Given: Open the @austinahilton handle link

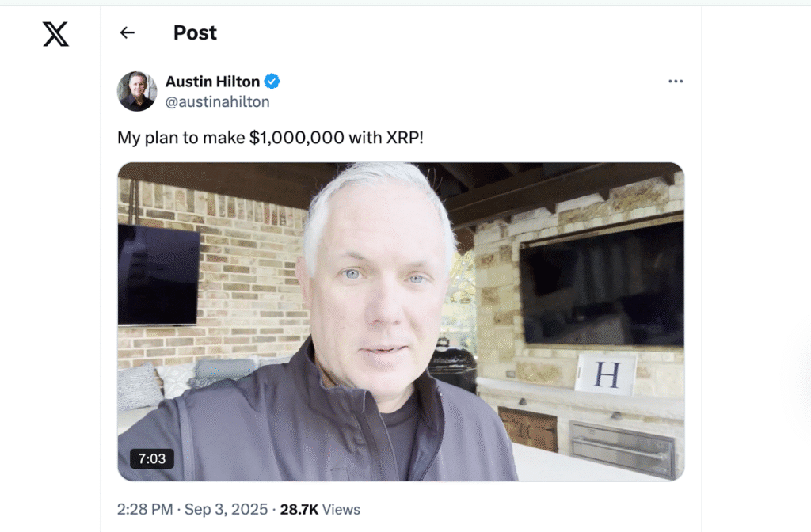Looking at the screenshot, I should tap(217, 102).
